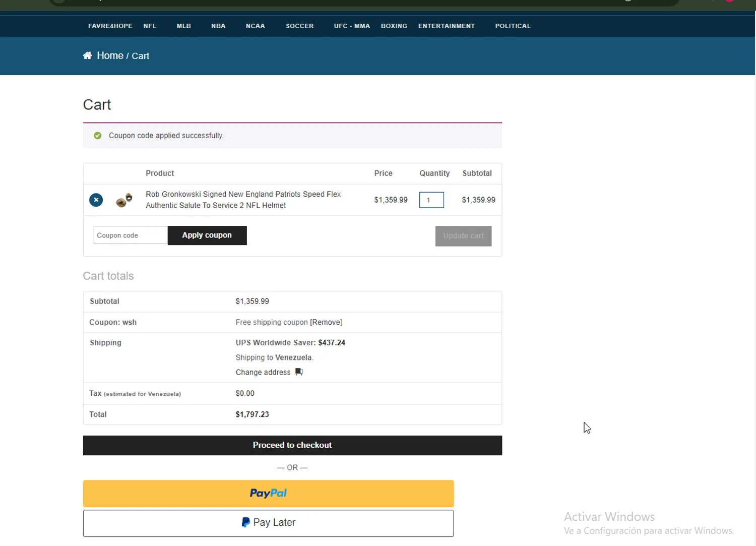Click the shipping truck icon beside Change address

coord(299,372)
